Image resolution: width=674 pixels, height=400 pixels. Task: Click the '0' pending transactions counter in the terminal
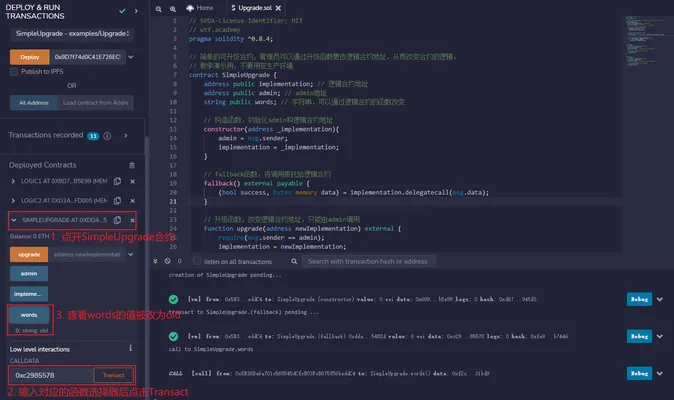[x=180, y=261]
